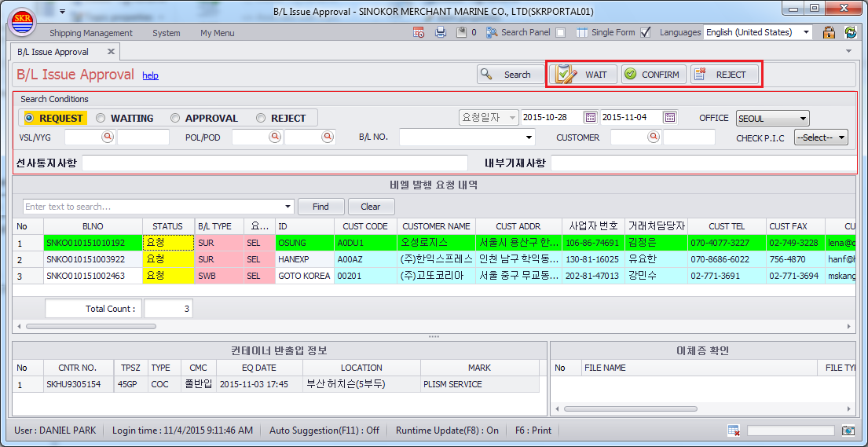The width and height of the screenshot is (868, 447).
Task: Click the clipboard icon showing 0
Action: tap(461, 33)
